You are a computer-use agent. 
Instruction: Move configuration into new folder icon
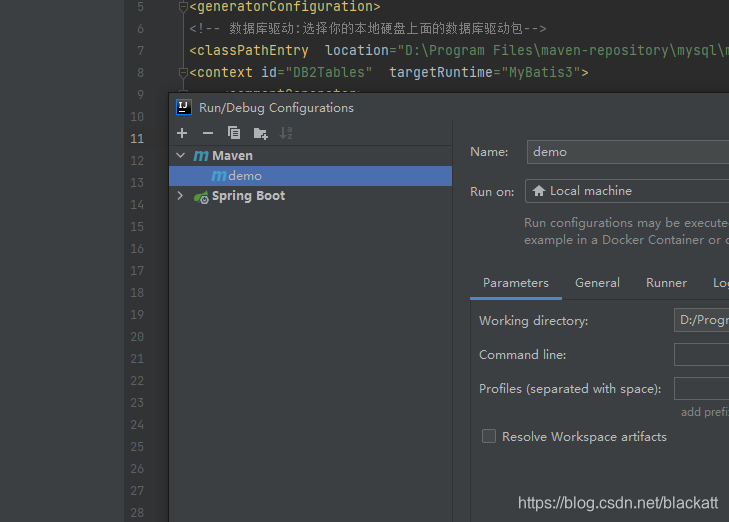coord(260,133)
